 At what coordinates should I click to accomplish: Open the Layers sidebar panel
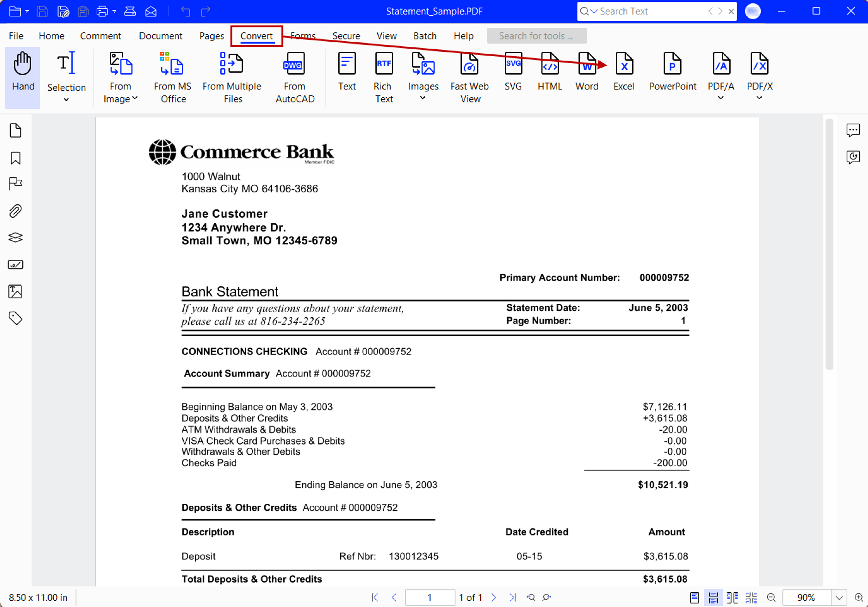(16, 238)
